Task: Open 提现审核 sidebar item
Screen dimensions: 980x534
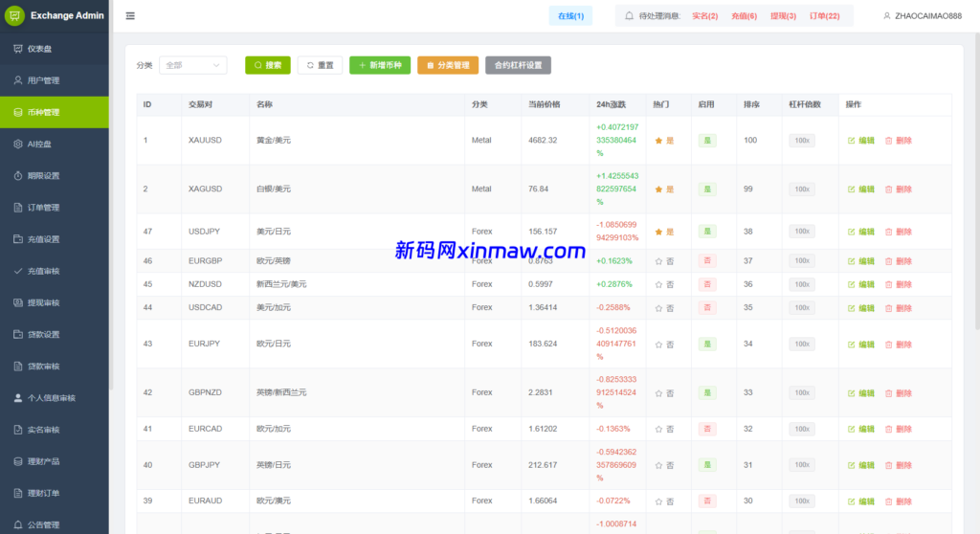Action: 55,302
